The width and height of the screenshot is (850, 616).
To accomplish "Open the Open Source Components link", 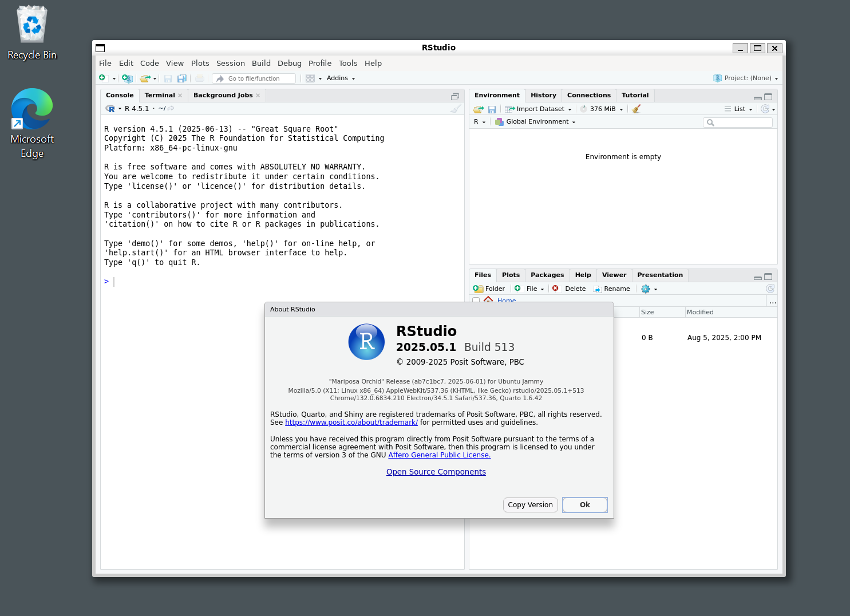I will point(436,472).
